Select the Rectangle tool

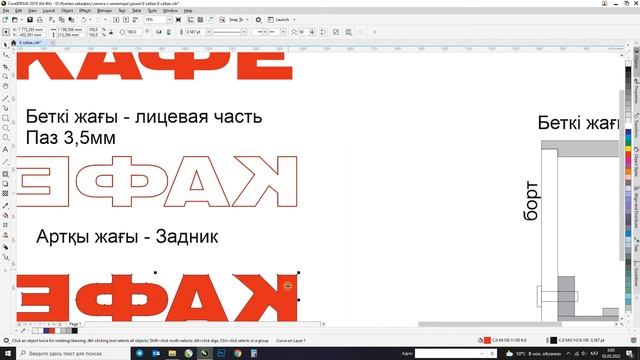point(5,118)
